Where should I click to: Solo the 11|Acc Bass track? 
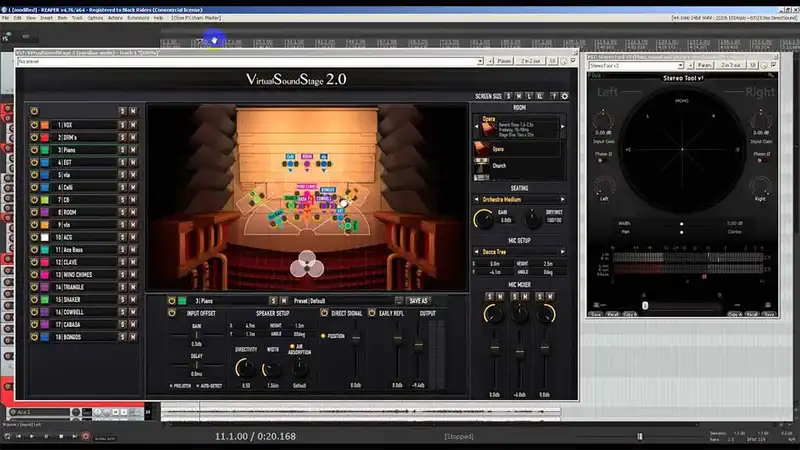[x=122, y=249]
